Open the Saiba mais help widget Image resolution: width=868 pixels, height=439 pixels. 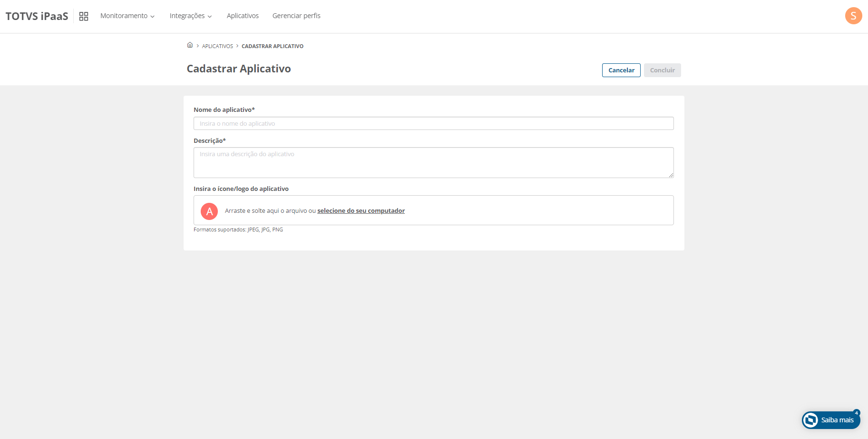coord(830,420)
